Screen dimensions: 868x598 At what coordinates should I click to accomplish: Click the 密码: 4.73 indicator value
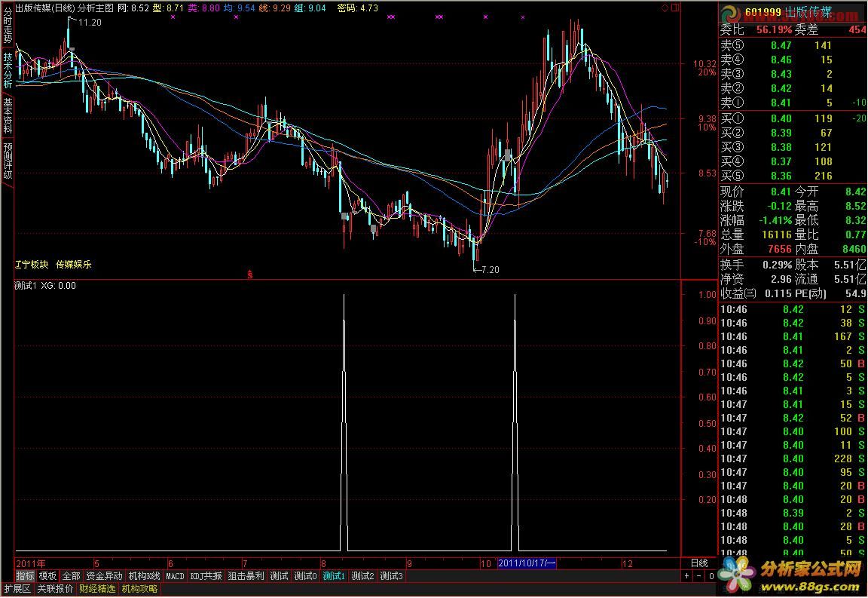(x=358, y=8)
